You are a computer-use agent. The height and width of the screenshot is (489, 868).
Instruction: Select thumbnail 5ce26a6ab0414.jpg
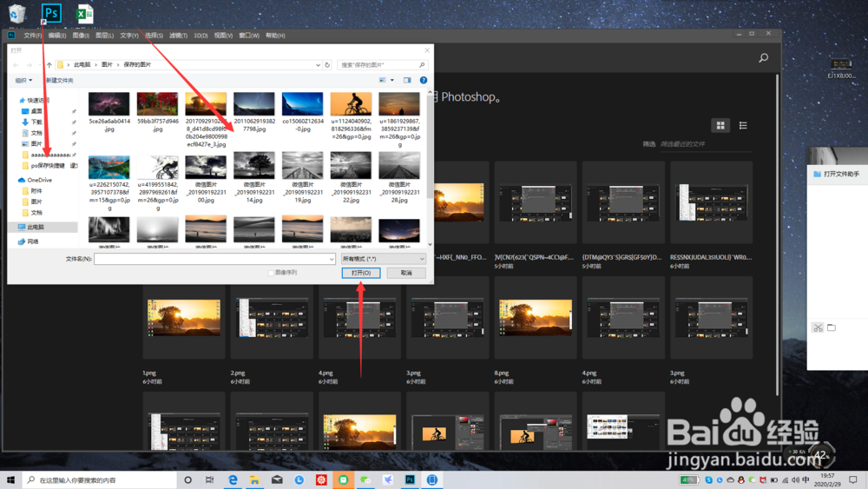(x=109, y=105)
